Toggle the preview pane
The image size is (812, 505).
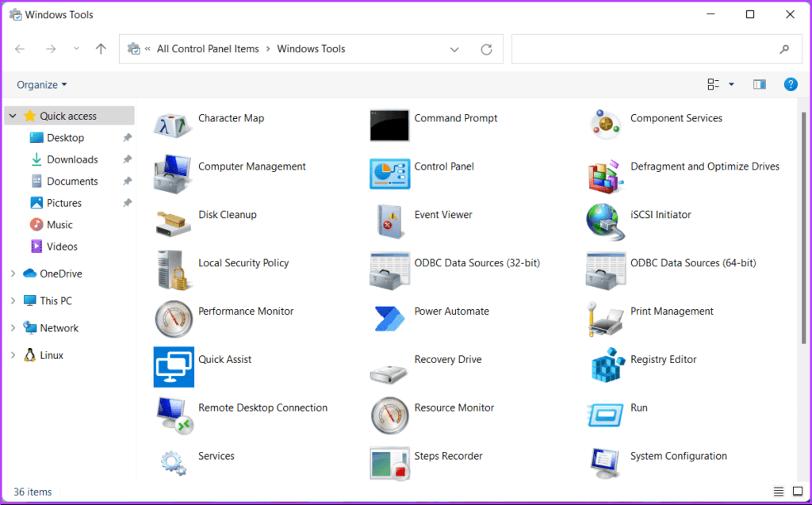(x=759, y=84)
